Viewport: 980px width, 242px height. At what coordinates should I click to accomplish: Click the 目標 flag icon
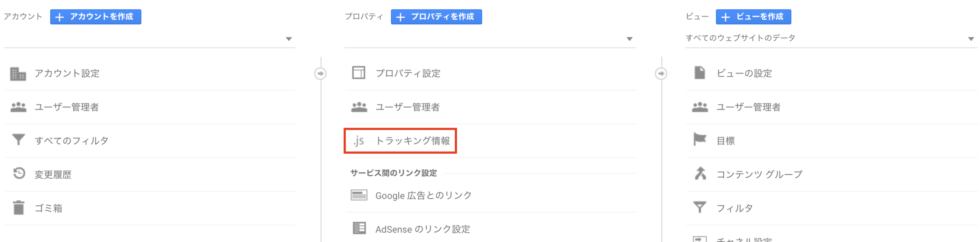[700, 140]
